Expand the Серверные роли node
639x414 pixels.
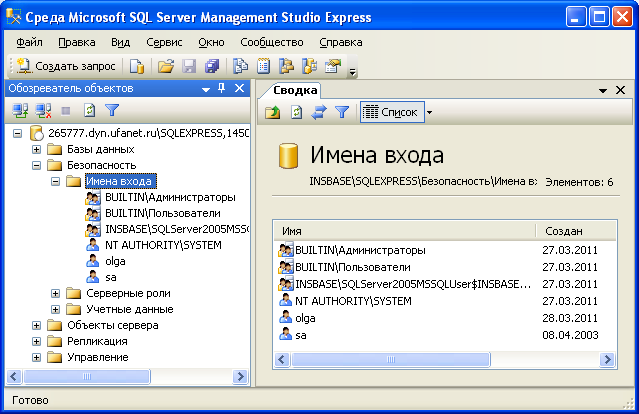point(55,293)
